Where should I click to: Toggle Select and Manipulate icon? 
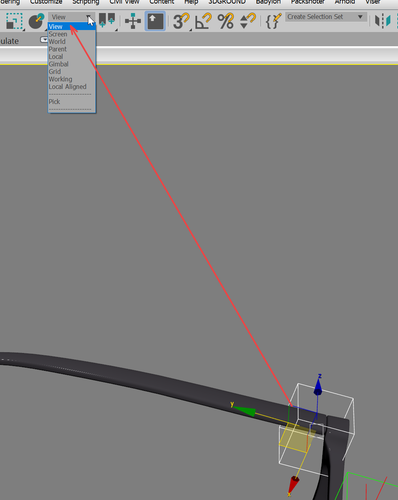pos(133,21)
